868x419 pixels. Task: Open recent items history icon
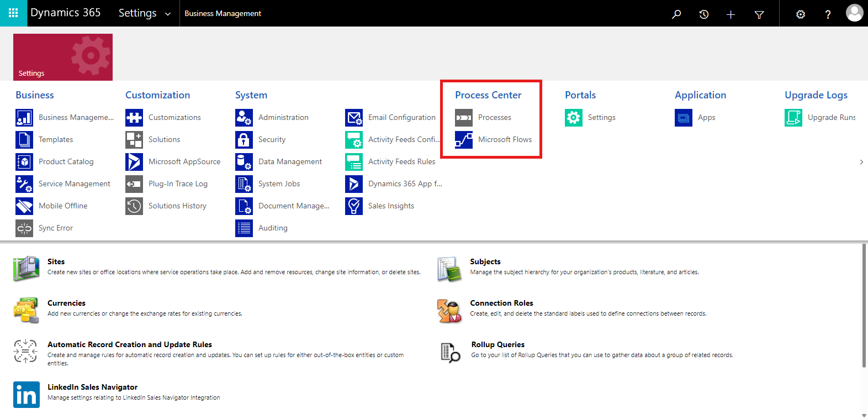coord(704,14)
